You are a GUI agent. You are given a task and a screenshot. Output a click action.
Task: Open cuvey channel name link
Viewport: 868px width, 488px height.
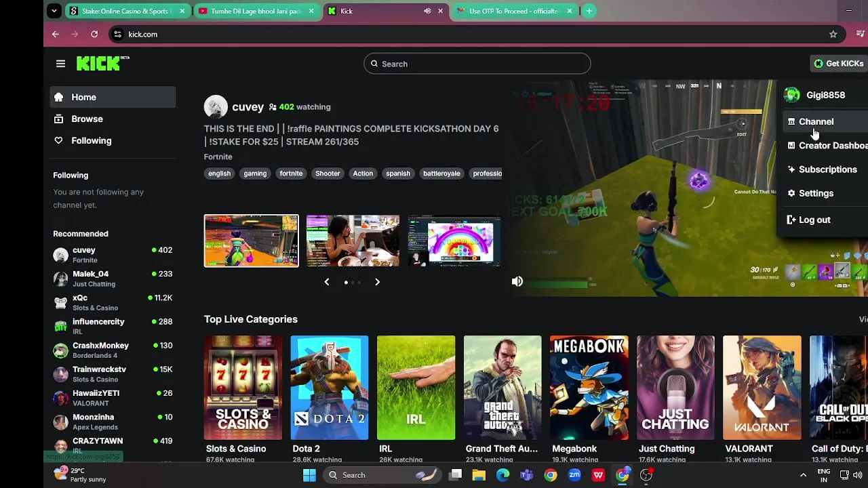point(248,107)
